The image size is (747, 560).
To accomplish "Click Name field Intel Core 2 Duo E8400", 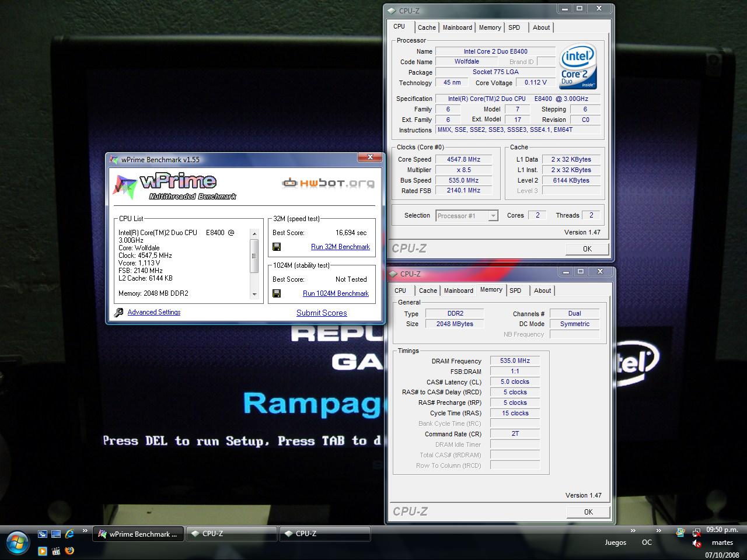I will (495, 51).
